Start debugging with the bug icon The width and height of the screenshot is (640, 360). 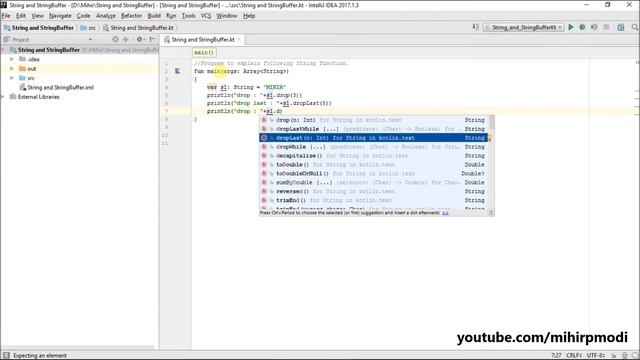tap(582, 27)
